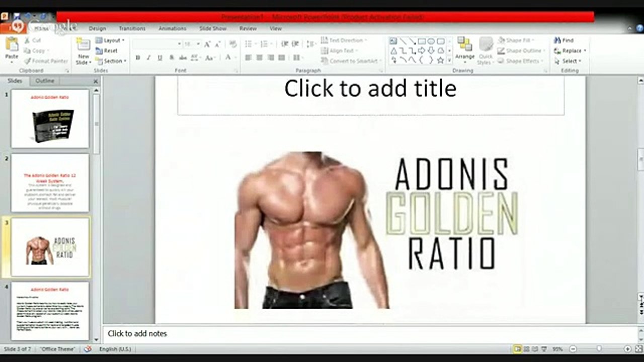Click the Save icon in Quick Access Toolbar
Screen dimensions: 644x362
[x=16, y=17]
